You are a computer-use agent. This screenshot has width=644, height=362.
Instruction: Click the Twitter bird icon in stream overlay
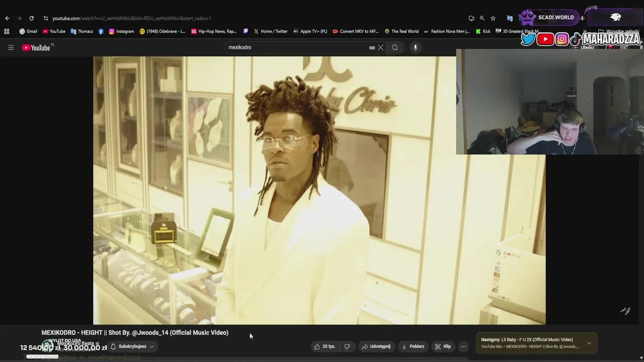[528, 39]
